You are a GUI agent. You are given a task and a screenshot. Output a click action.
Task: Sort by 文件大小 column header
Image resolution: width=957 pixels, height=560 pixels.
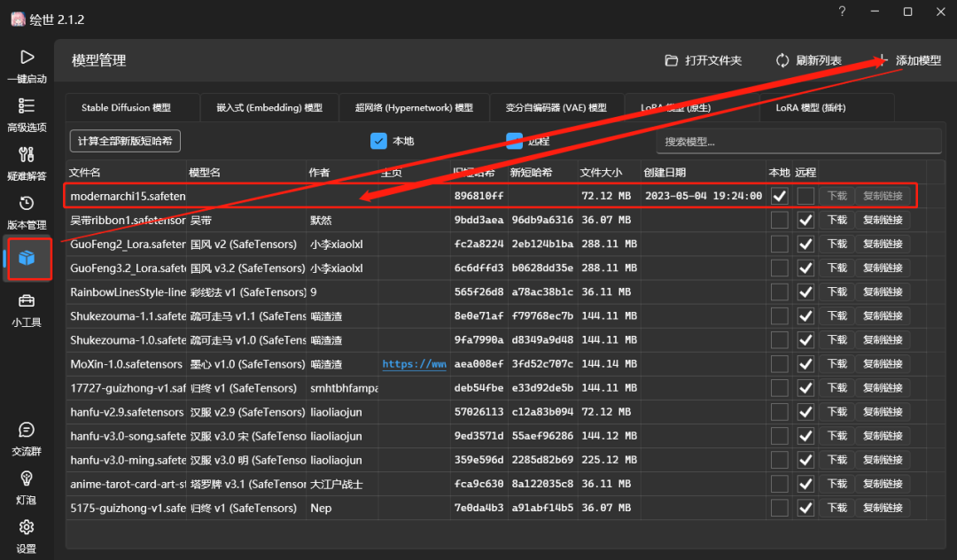(601, 173)
